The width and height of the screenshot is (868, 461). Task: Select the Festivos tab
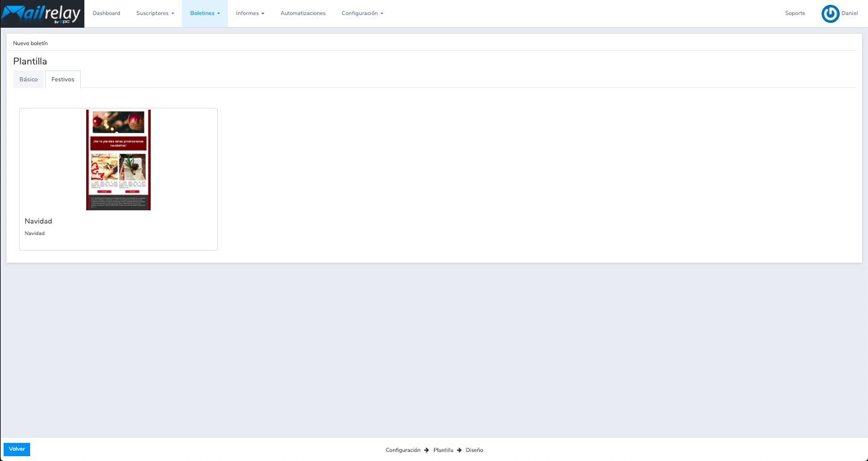(63, 80)
